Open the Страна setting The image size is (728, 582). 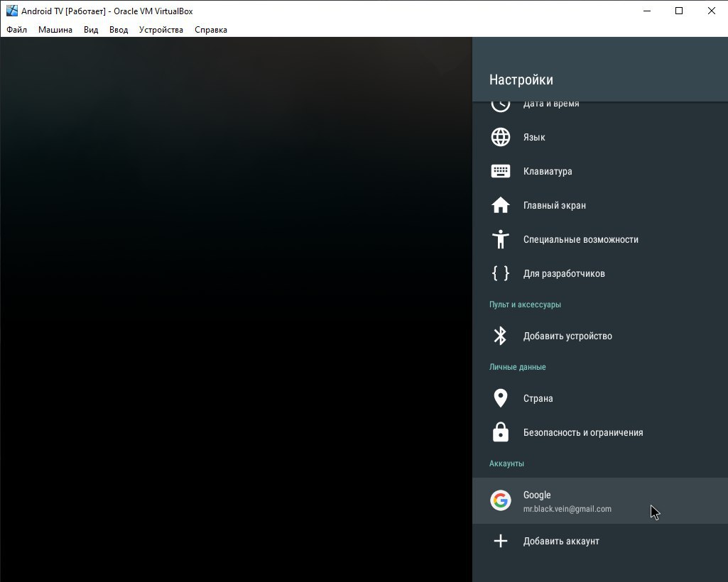(600, 398)
